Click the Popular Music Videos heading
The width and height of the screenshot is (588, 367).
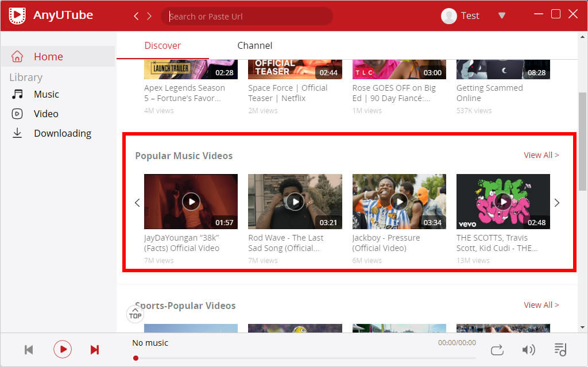(x=184, y=156)
